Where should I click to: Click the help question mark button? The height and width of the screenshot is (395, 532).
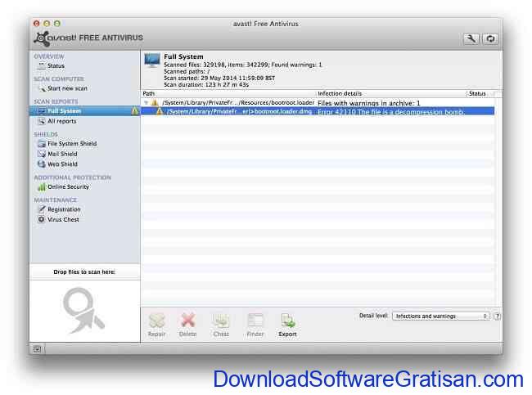[498, 316]
